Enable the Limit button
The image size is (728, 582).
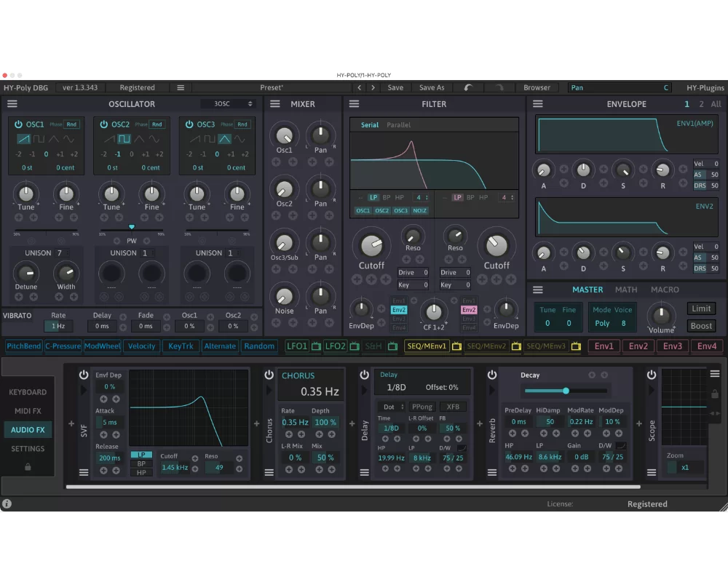click(701, 308)
